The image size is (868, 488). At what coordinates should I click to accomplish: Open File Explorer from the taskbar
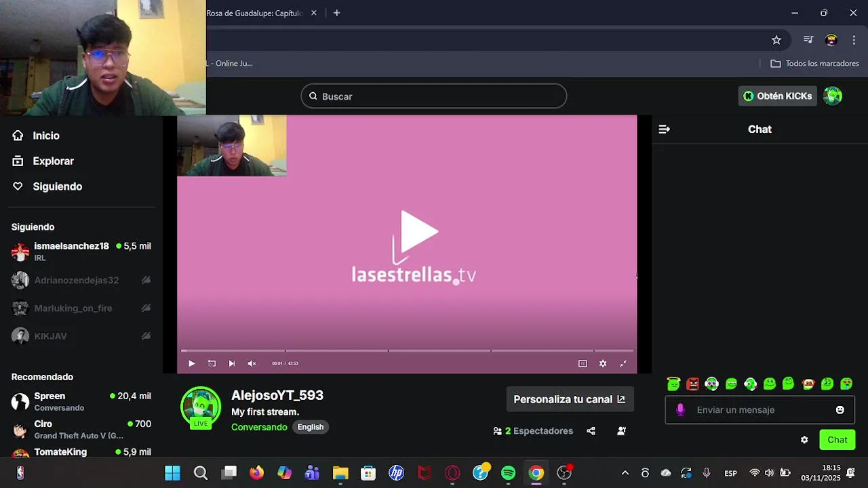(x=340, y=473)
